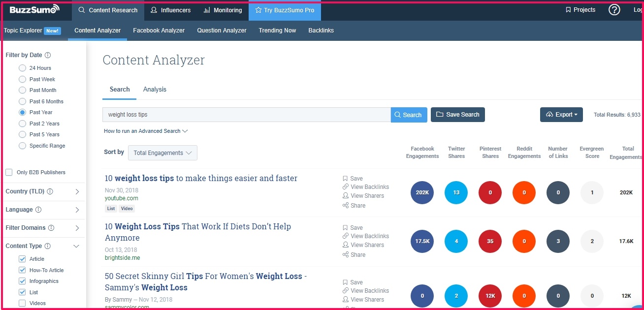Select the Past 2 Years date filter
The width and height of the screenshot is (644, 310).
22,124
